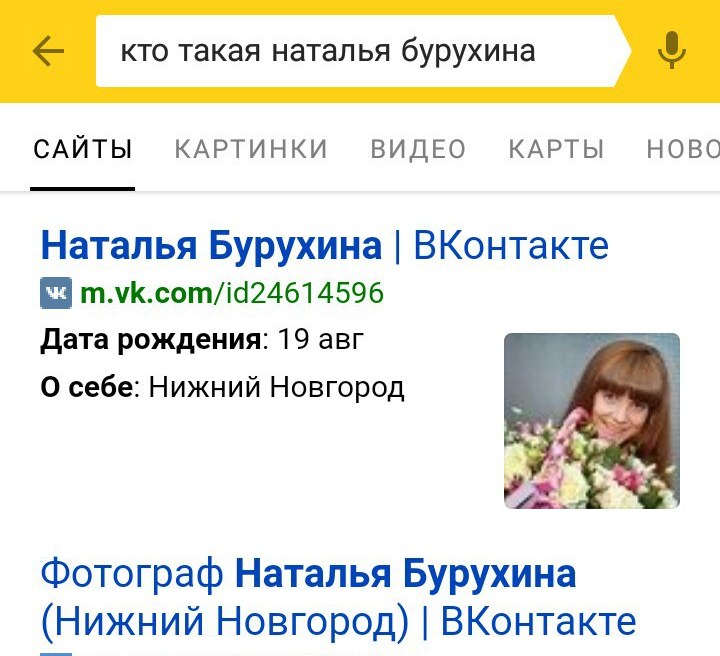Image resolution: width=720 pixels, height=656 pixels.
Task: Place the cursor on the word бурухина in the query
Action: (468, 51)
